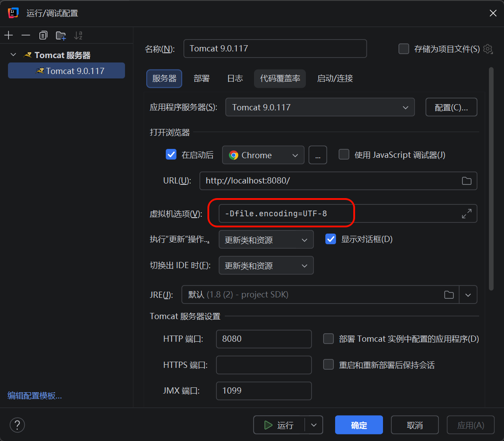The height and width of the screenshot is (441, 504).
Task: Click the Chrome browser icon
Action: coord(233,155)
